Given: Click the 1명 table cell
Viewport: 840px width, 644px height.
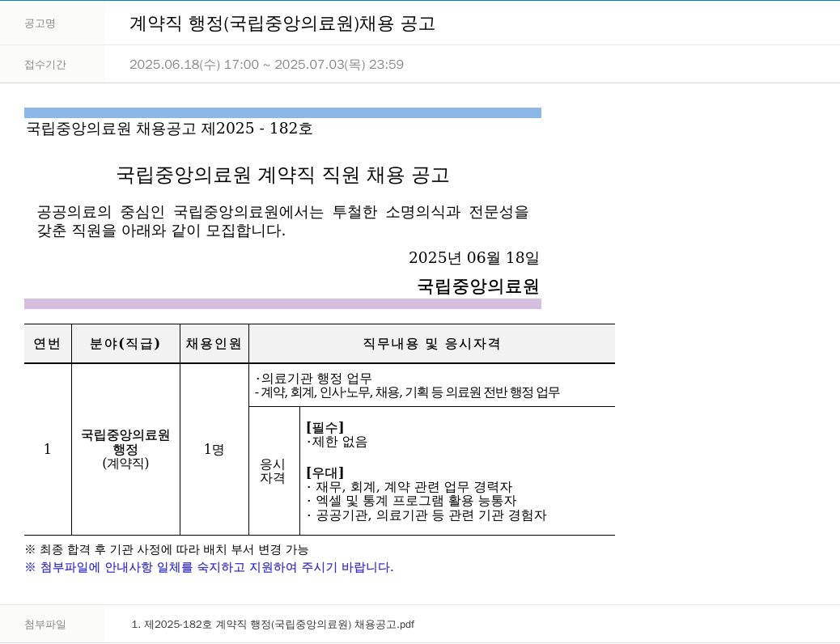Looking at the screenshot, I should [x=214, y=449].
